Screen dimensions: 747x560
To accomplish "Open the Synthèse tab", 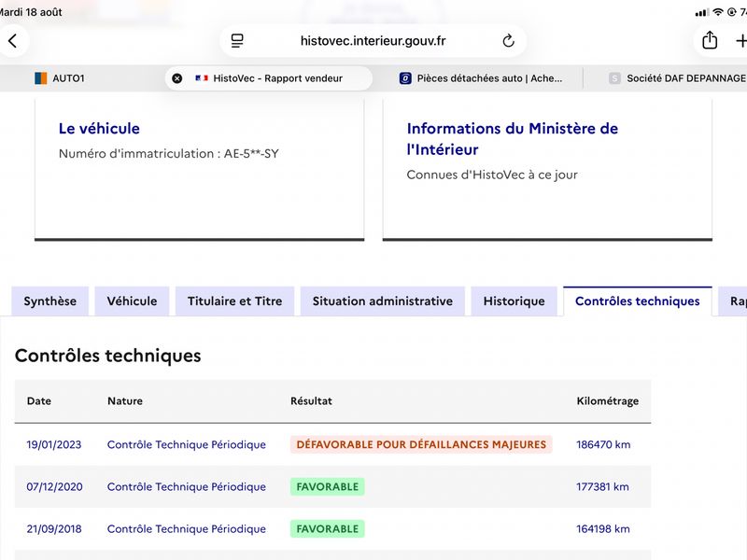I will click(50, 301).
